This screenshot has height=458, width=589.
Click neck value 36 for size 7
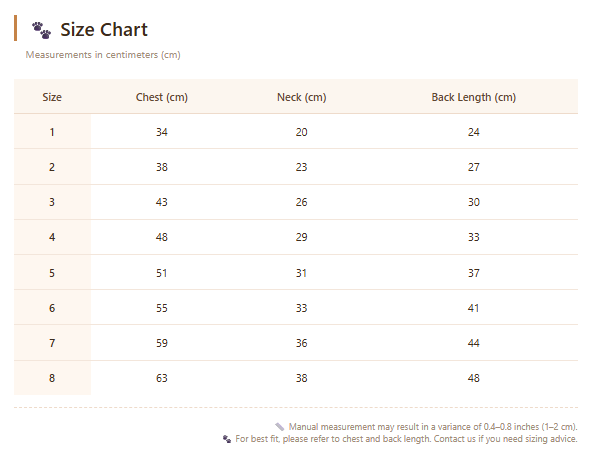tap(302, 343)
